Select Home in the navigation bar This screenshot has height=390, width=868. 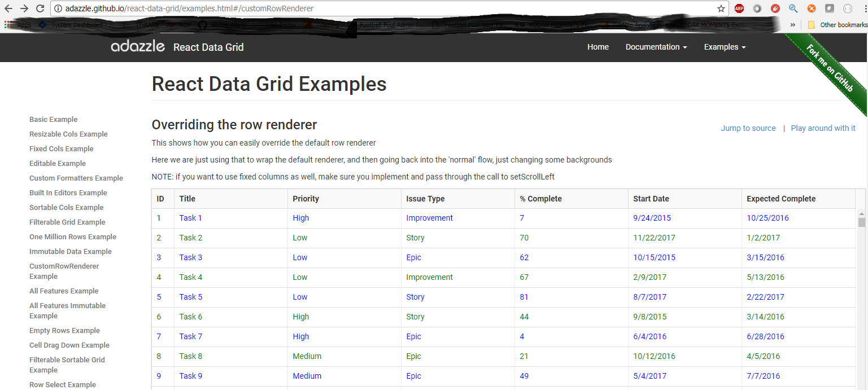pos(598,47)
